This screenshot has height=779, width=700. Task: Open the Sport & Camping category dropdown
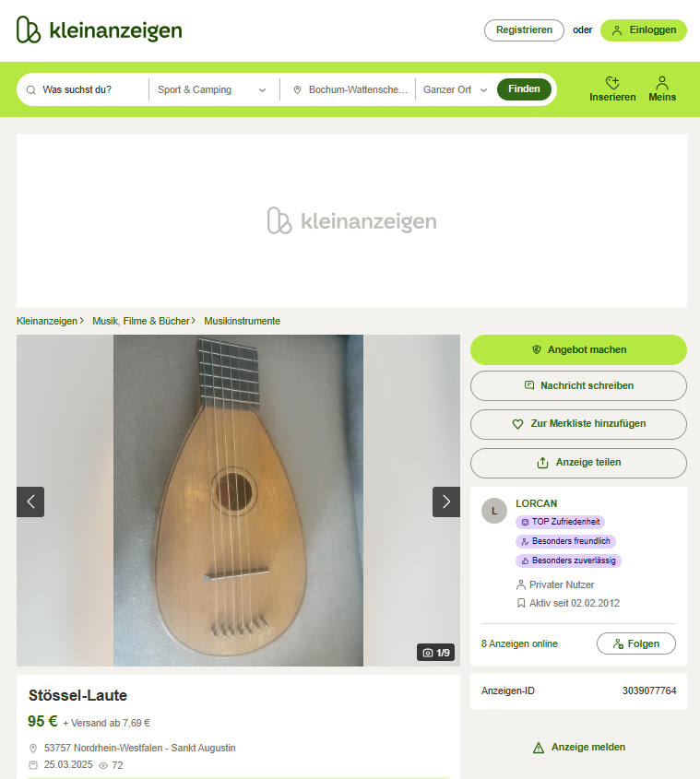click(212, 90)
